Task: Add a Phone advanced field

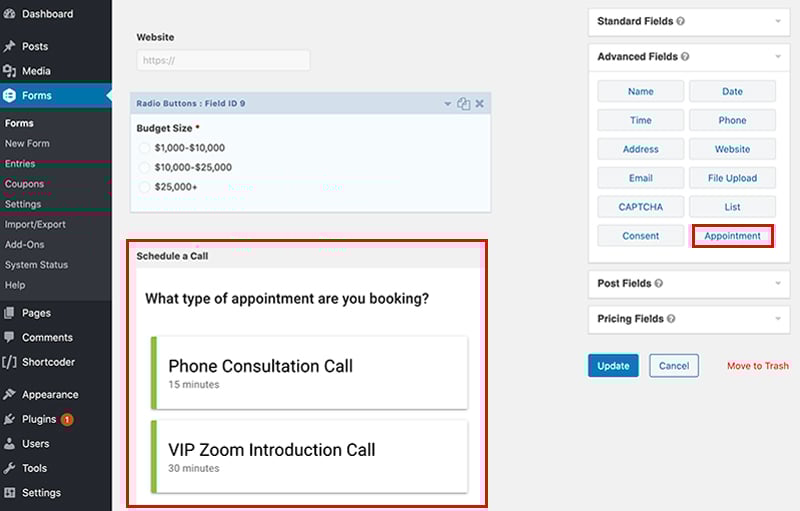Action: click(x=732, y=120)
